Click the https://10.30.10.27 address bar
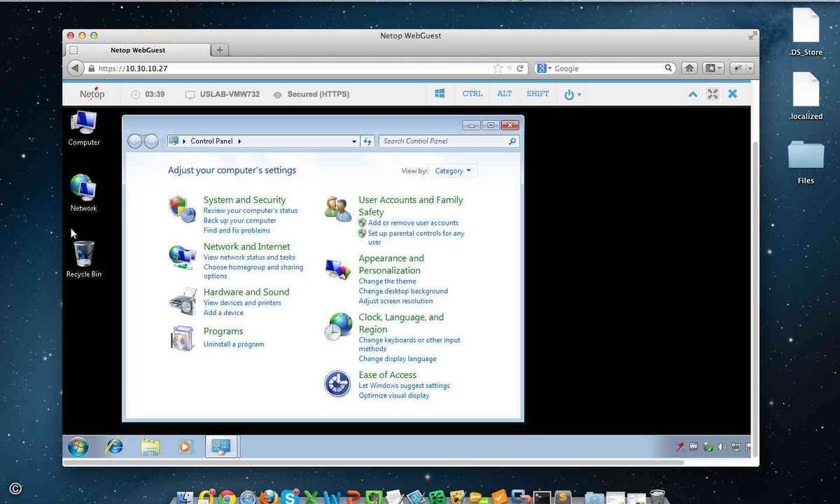840x504 pixels. [294, 69]
